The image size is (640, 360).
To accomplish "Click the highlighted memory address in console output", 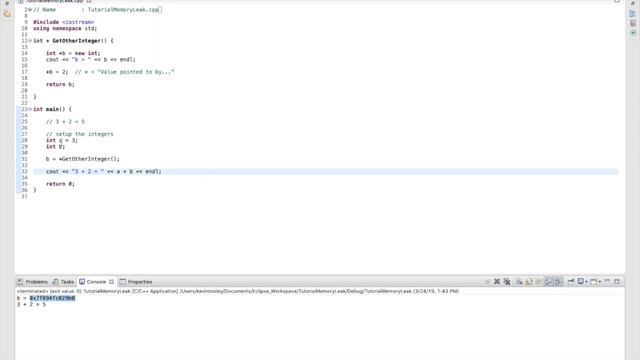I will 52,298.
